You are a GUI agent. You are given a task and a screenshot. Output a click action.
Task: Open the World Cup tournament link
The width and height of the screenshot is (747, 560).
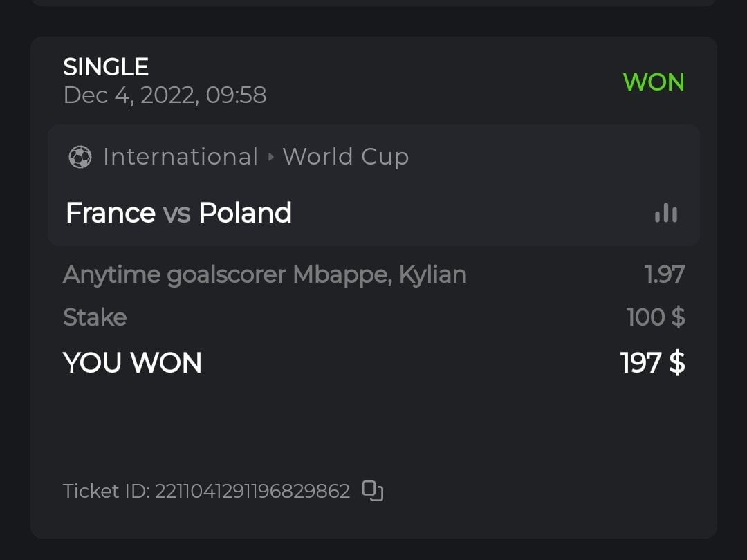pos(345,157)
